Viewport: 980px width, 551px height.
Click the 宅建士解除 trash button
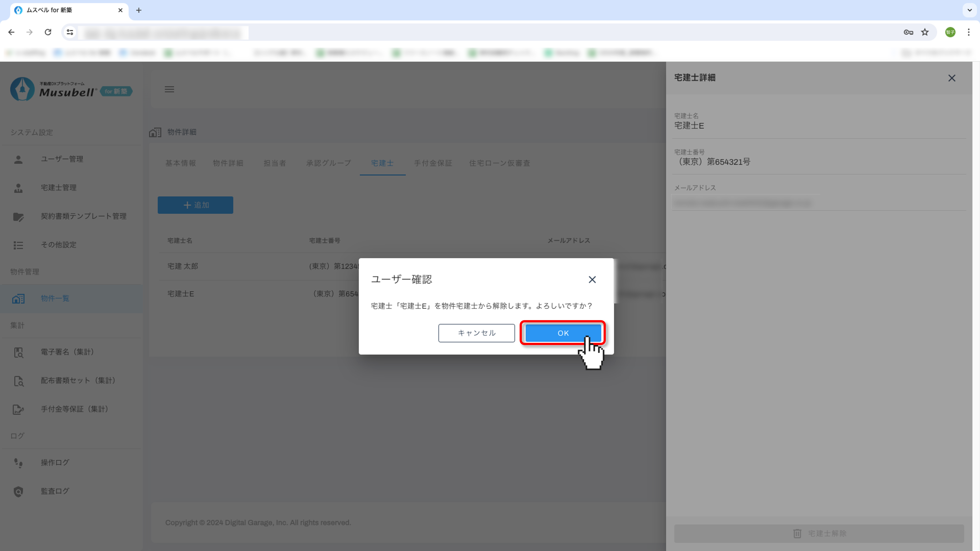click(819, 533)
